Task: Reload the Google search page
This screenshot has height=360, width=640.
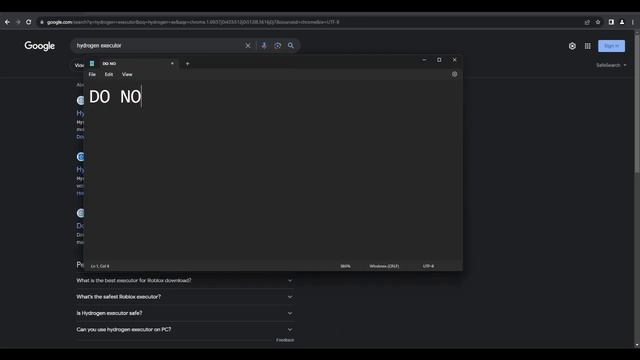Action: 29,22
